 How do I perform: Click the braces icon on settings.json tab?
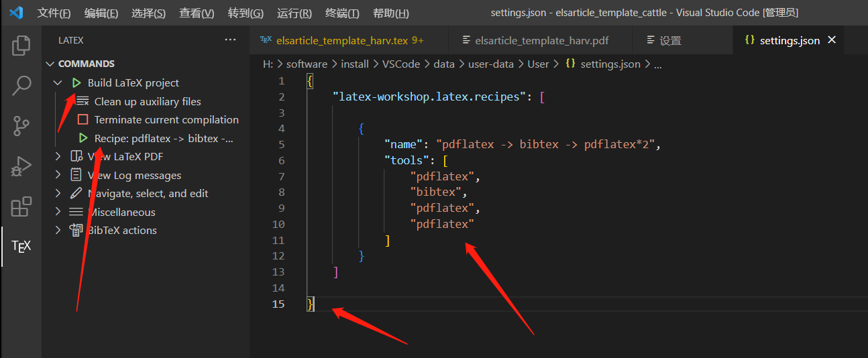tap(749, 40)
